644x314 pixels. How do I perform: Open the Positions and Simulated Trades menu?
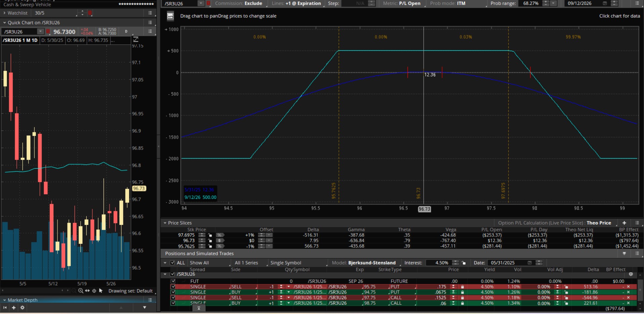[637, 254]
